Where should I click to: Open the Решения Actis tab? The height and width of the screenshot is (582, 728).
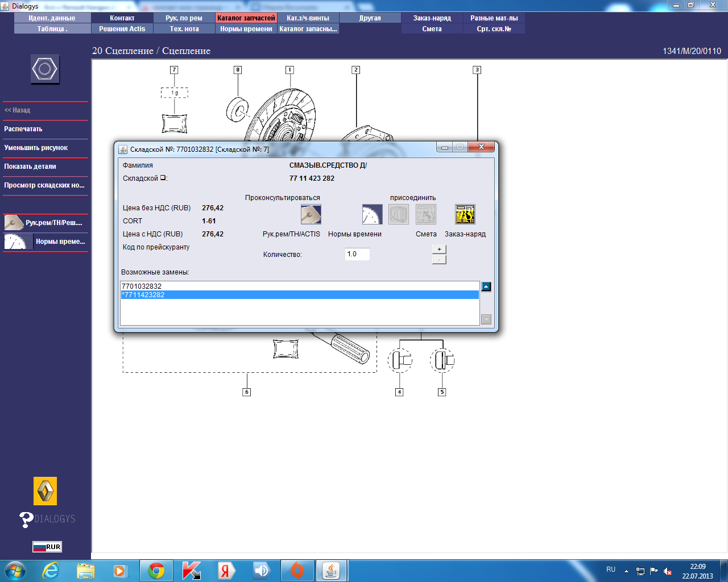122,29
